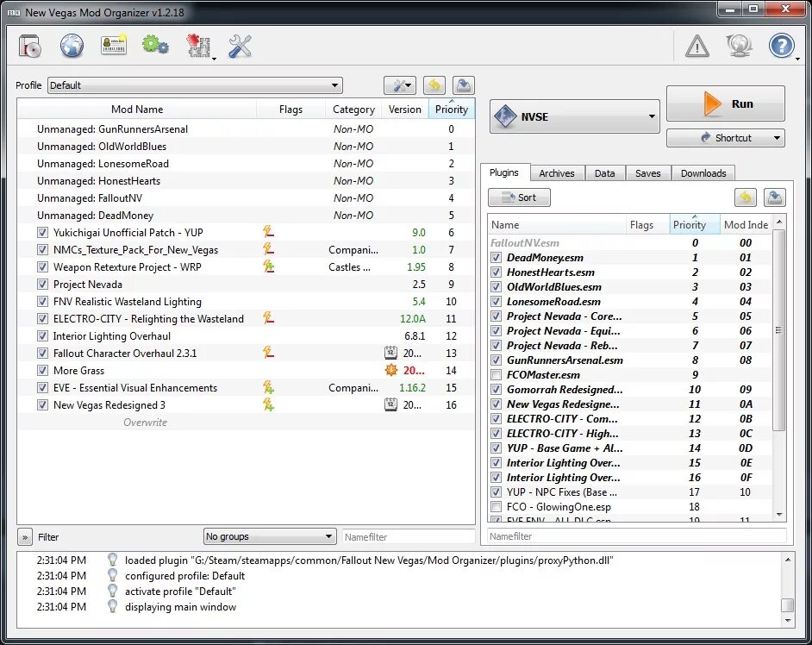Enable the FCOMaster.esm plugin checkbox
This screenshot has width=812, height=645.
[497, 374]
